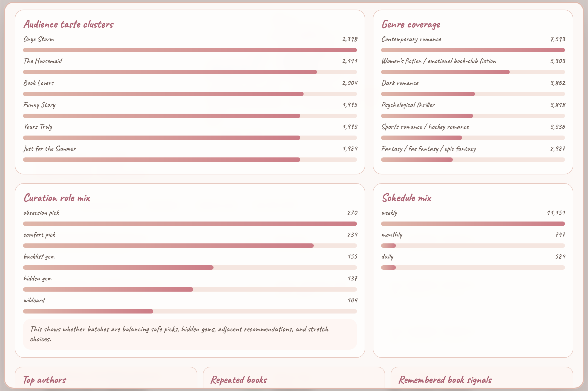Select the obsession pick label

[41, 213]
